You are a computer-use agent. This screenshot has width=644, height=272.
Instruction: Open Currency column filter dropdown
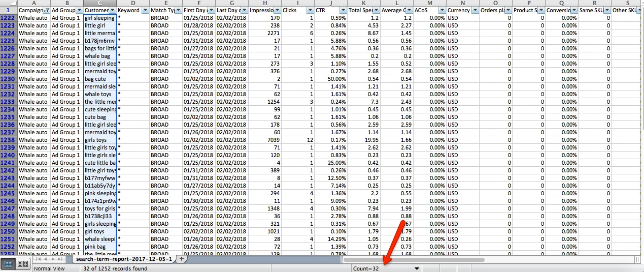point(474,10)
